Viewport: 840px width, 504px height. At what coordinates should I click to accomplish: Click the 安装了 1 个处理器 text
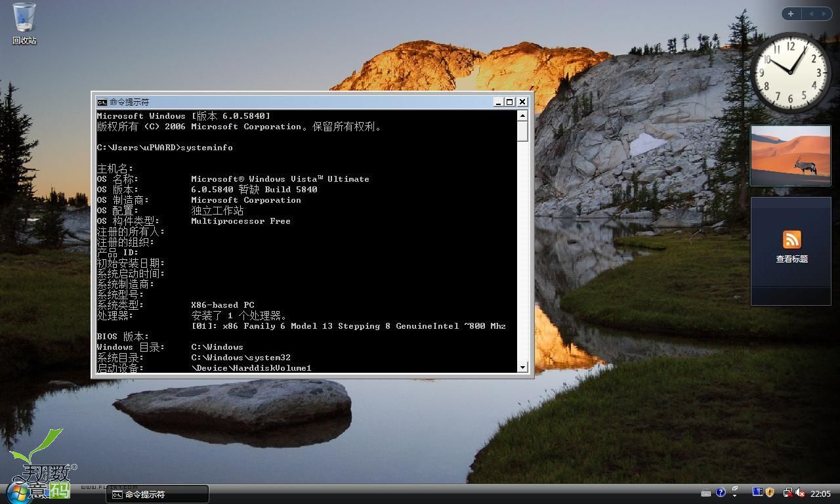click(239, 316)
